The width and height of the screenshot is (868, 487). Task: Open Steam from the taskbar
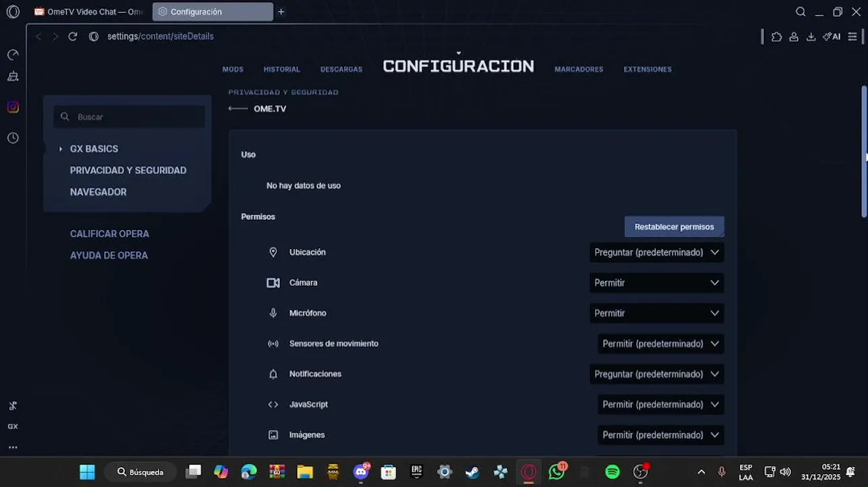[473, 472]
